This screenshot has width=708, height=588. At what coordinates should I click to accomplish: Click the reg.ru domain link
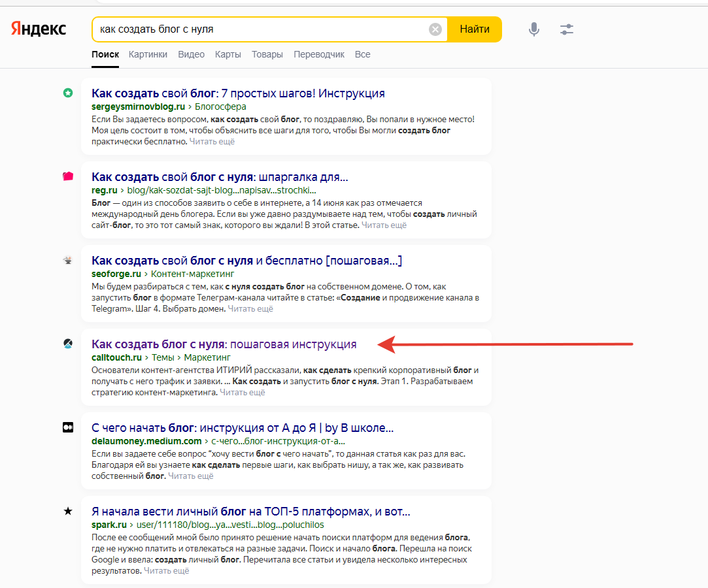pos(105,190)
